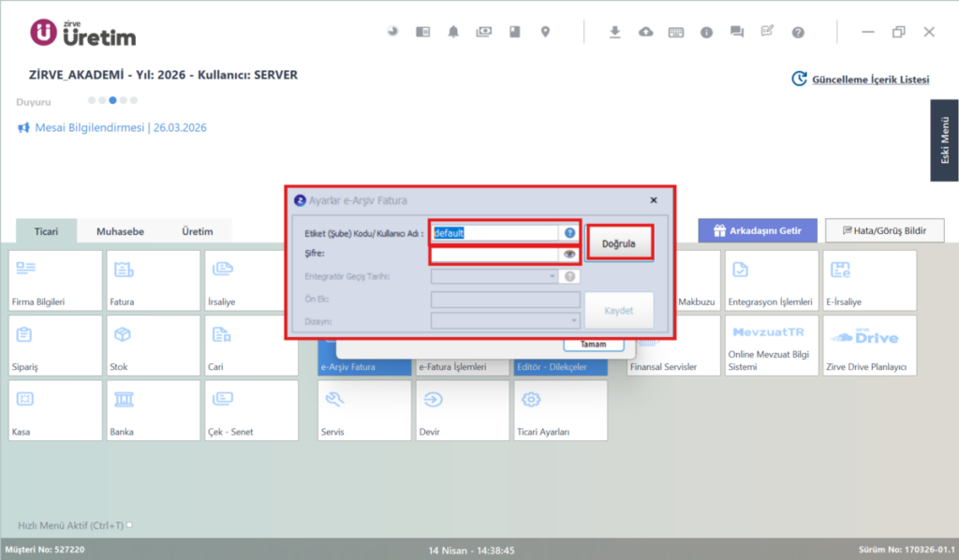Click the Müşteri No: 527220 status text
959x560 pixels.
coord(45,549)
